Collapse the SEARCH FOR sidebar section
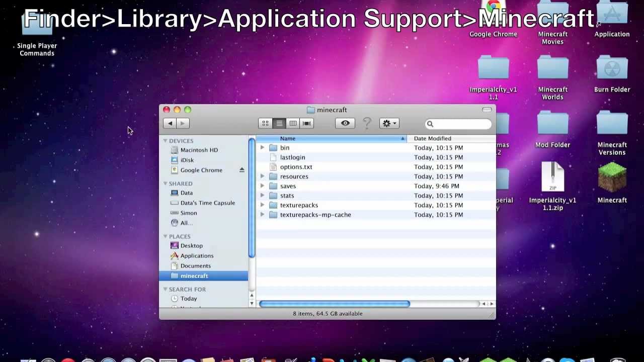The height and width of the screenshot is (362, 644). [x=165, y=289]
